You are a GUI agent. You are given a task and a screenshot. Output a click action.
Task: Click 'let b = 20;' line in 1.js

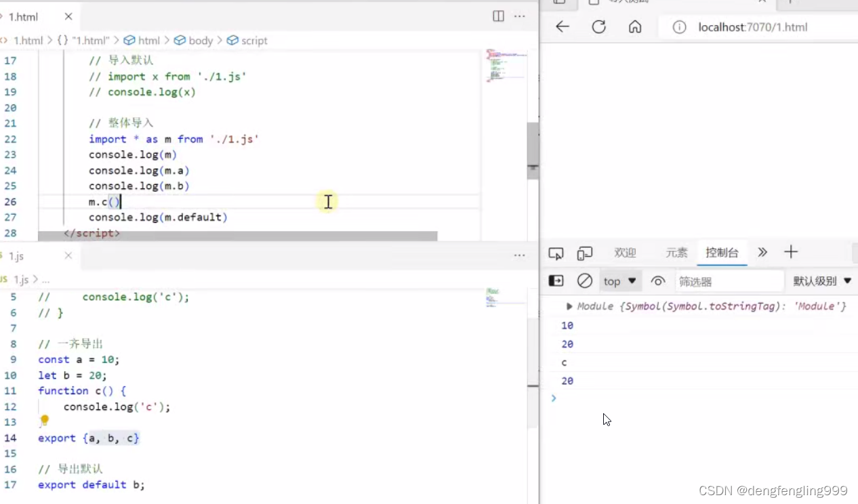(x=73, y=375)
